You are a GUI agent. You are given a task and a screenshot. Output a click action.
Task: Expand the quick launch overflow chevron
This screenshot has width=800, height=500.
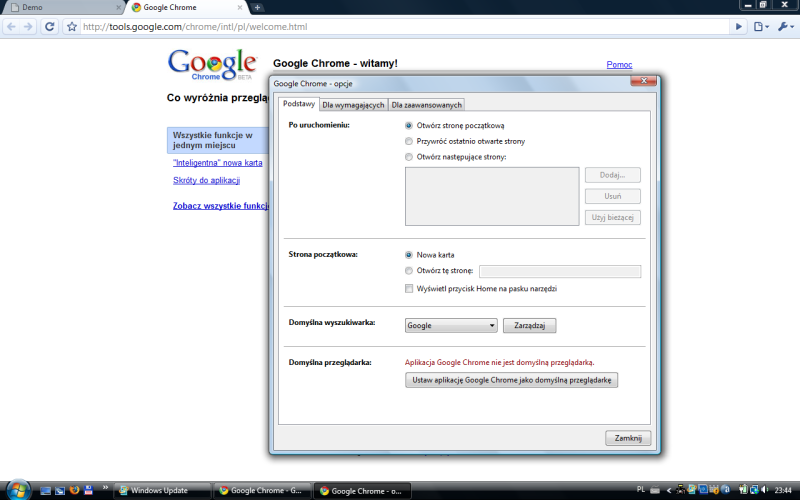105,488
